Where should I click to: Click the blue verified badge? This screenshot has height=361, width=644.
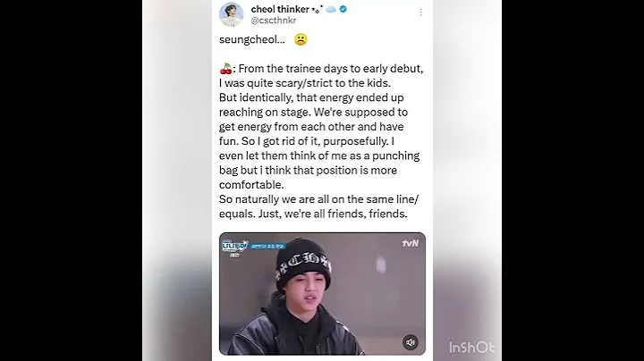tap(343, 9)
